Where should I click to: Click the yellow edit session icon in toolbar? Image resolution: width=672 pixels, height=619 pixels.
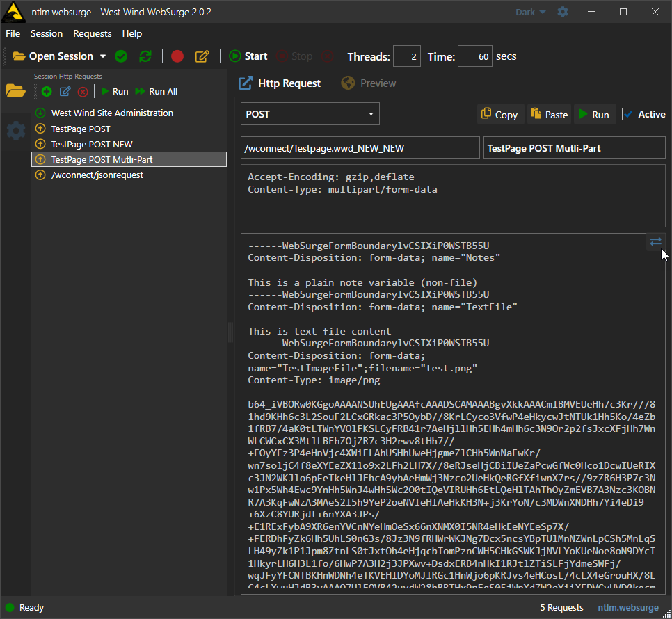point(202,56)
